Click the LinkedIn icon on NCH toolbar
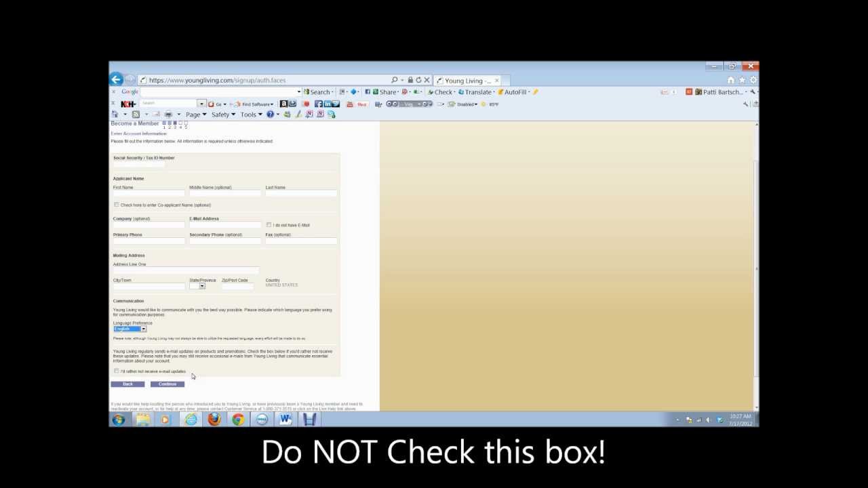Screen dimensions: 868x488 (327, 104)
